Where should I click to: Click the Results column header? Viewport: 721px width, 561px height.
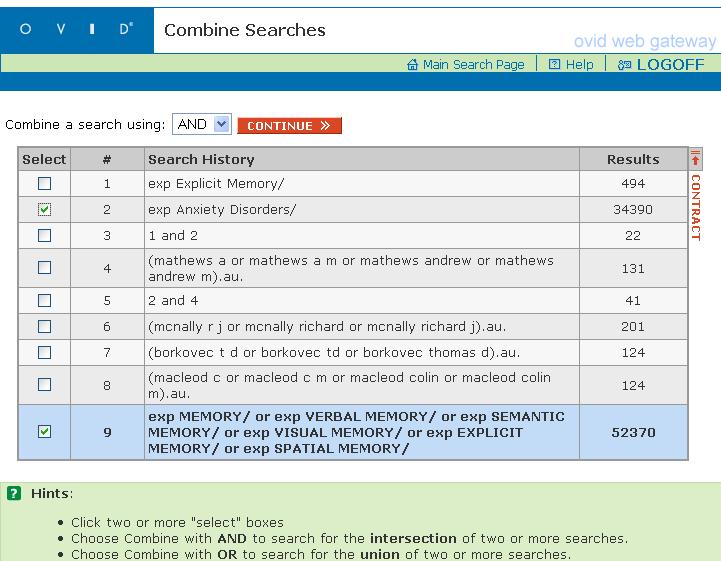coord(633,159)
